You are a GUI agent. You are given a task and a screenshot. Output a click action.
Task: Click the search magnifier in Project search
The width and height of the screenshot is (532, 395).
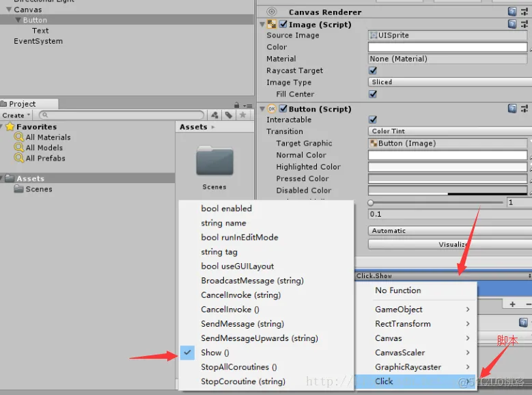[x=45, y=115]
